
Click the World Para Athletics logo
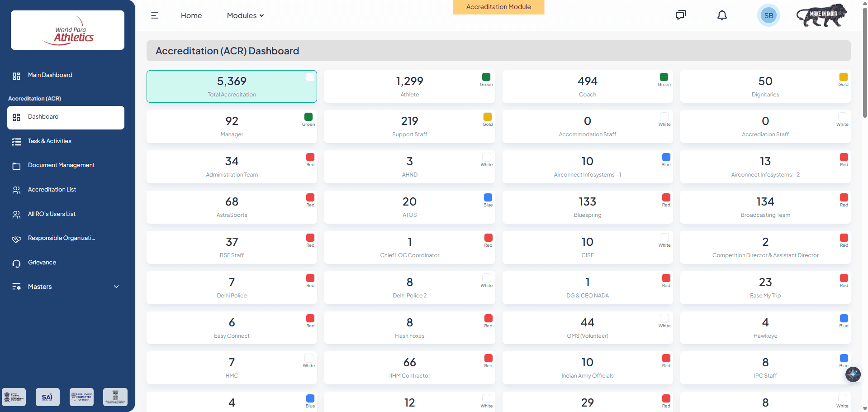click(x=67, y=30)
